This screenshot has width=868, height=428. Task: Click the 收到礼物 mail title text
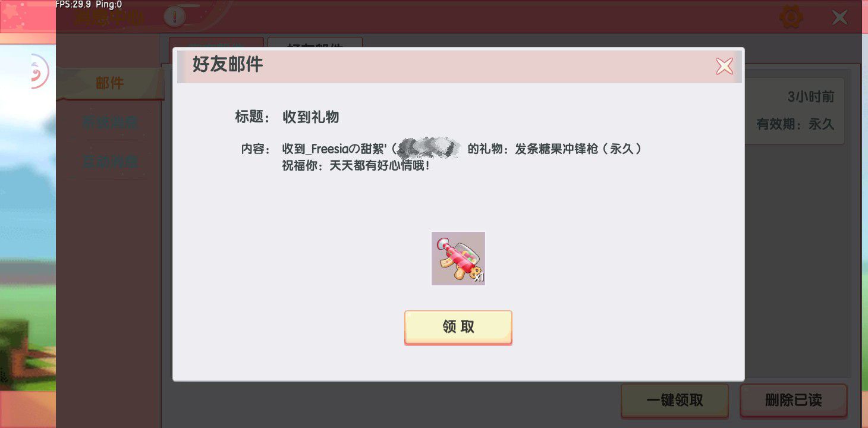[311, 117]
